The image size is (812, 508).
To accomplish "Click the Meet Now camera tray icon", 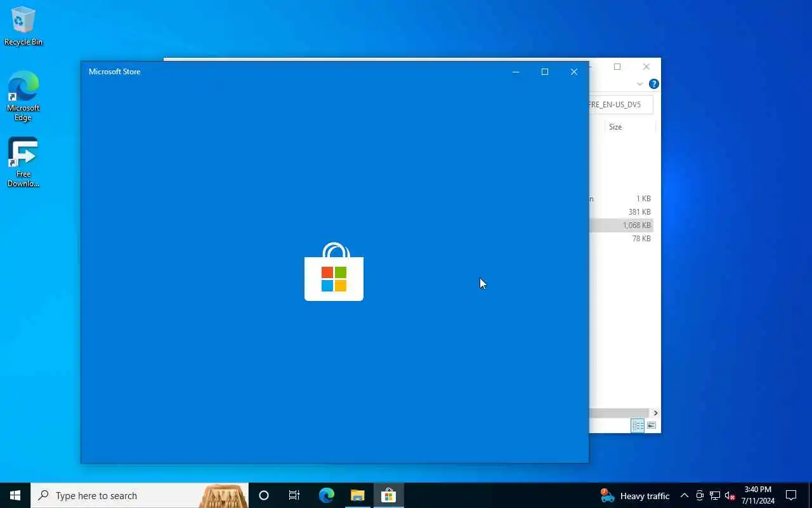I will click(x=700, y=496).
